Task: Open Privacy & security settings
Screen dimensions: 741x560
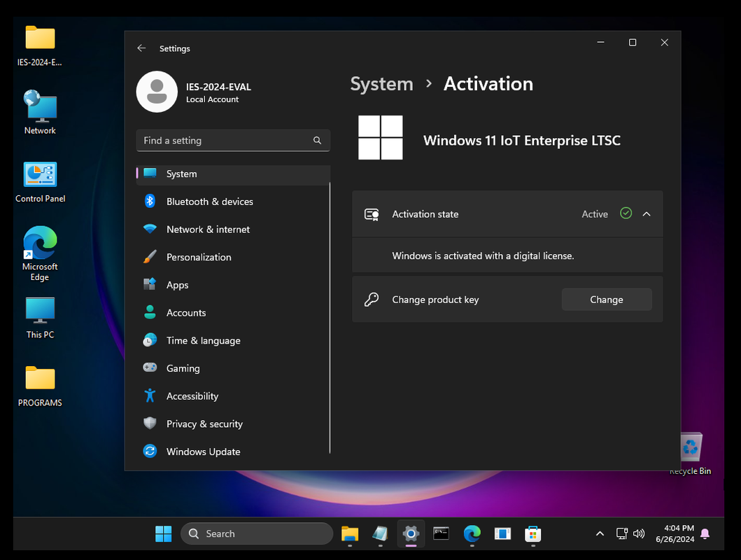Action: pyautogui.click(x=233, y=424)
